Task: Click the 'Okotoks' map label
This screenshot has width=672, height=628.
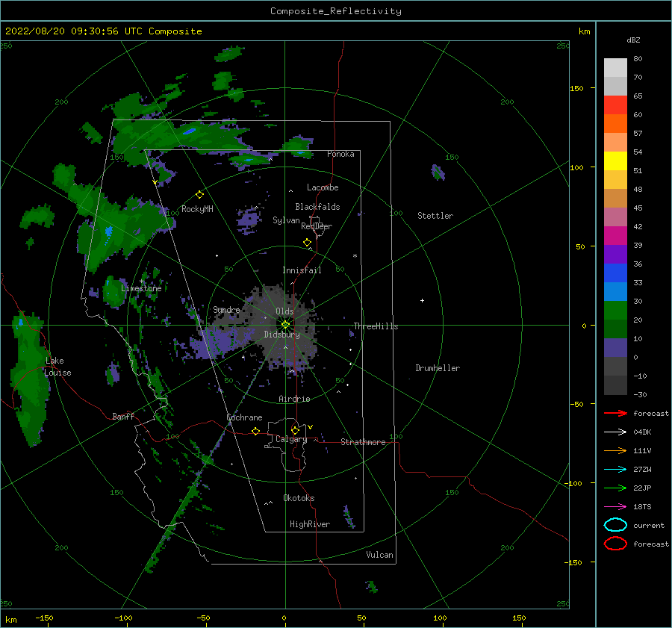Action: tap(299, 498)
